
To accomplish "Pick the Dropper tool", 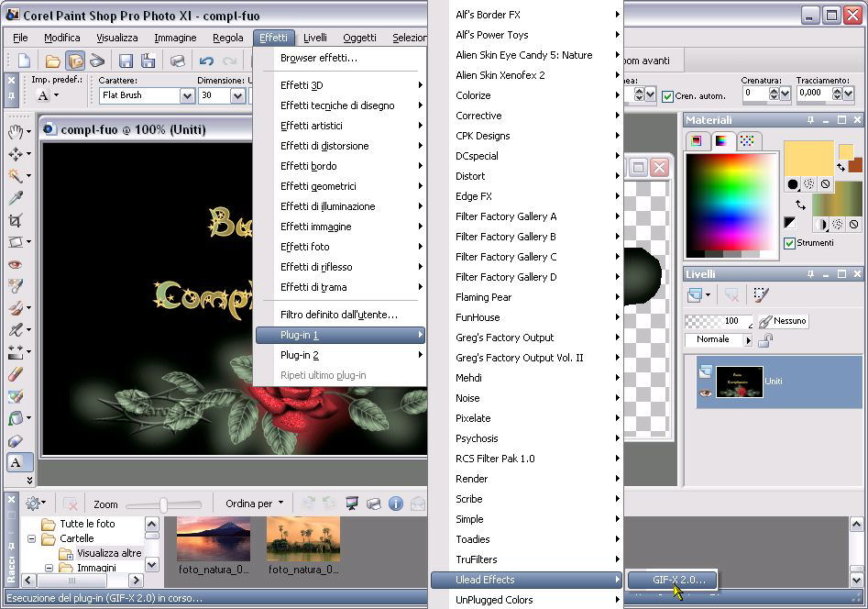I will pyautogui.click(x=16, y=198).
